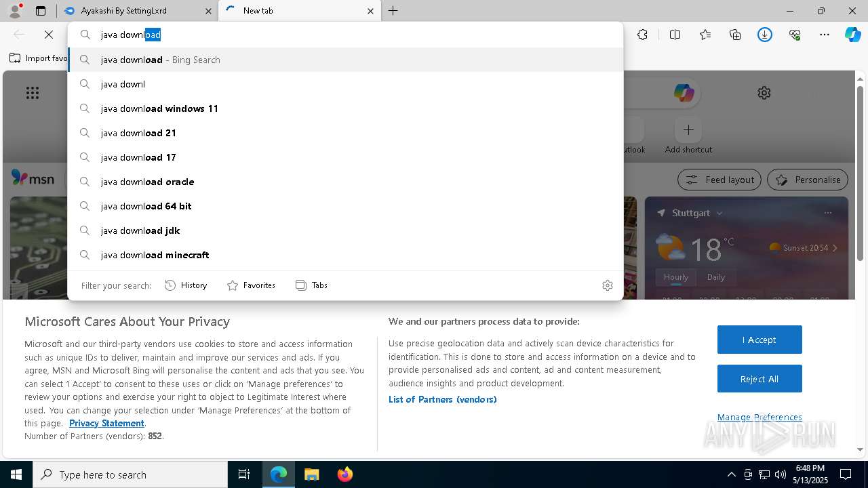Open Microsoft Edge from taskbar
The width and height of the screenshot is (868, 488).
pos(279,474)
